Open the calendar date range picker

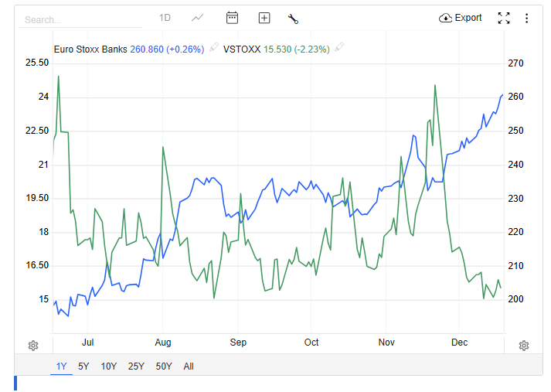pos(232,18)
